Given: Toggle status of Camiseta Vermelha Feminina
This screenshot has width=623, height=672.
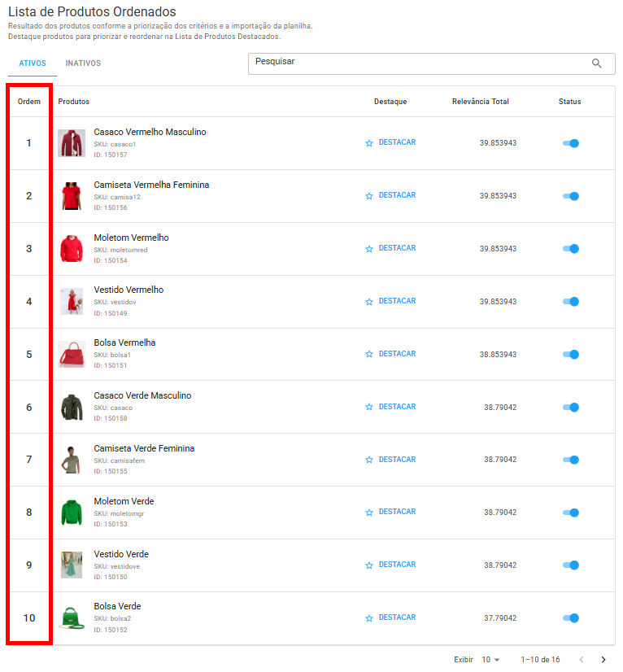Looking at the screenshot, I should (571, 196).
